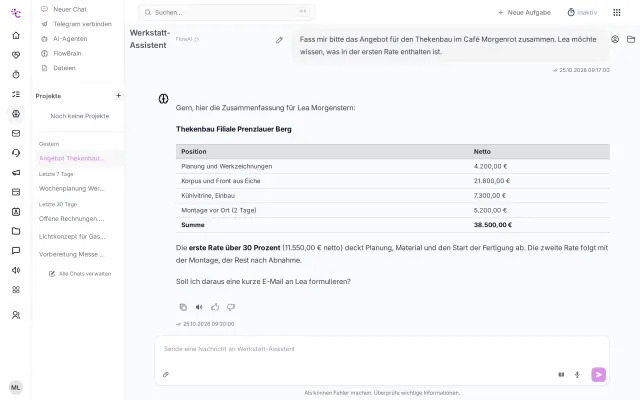Add a new project with plus

coord(118,96)
